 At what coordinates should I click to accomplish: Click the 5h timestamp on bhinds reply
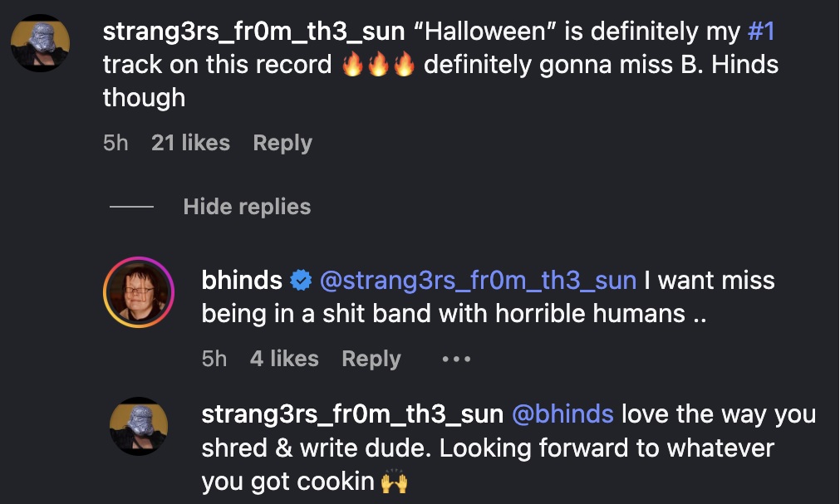[214, 359]
